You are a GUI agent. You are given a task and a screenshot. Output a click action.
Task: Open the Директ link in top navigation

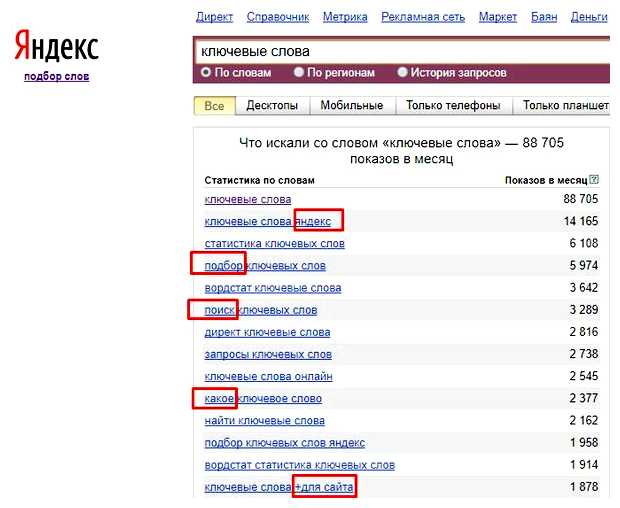(x=214, y=17)
